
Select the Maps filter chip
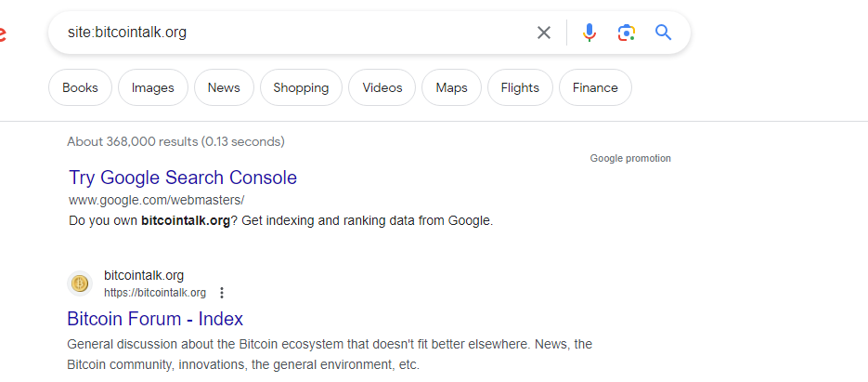tap(451, 87)
